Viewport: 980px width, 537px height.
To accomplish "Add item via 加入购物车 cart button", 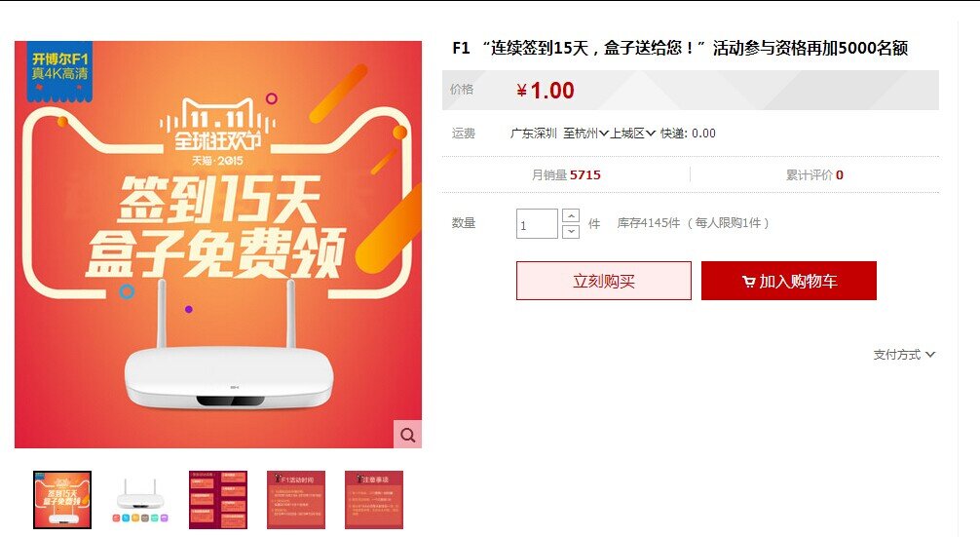I will click(x=789, y=281).
